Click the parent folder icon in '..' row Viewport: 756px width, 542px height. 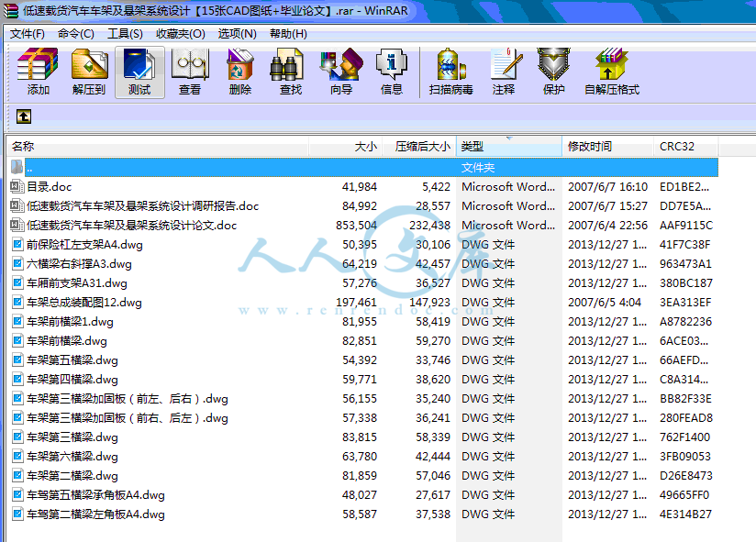click(17, 167)
